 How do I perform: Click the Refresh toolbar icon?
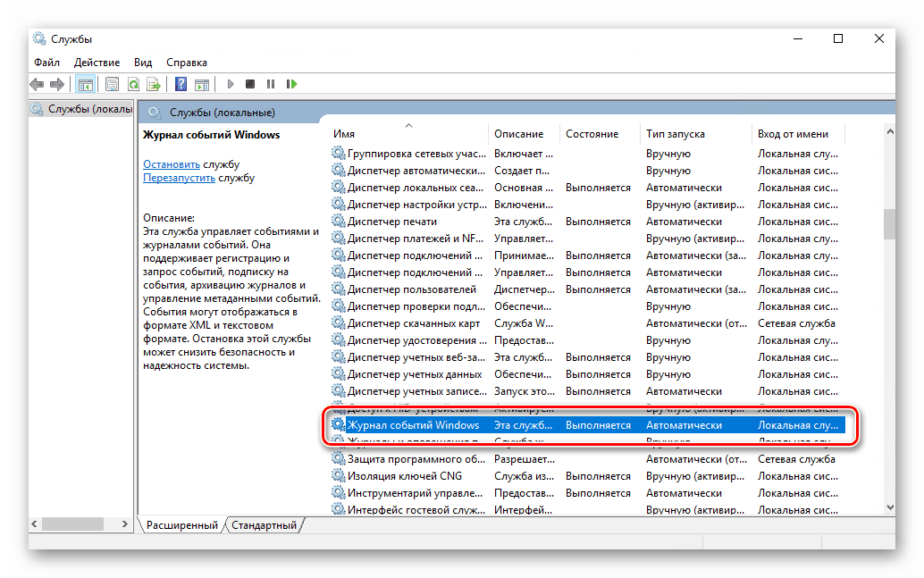point(134,84)
